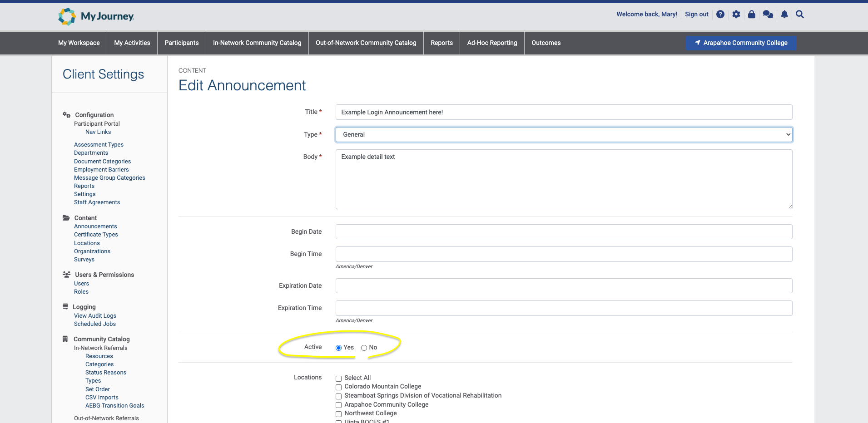This screenshot has height=423, width=868.
Task: Check the Colorado Mountain College checkbox
Action: coord(338,387)
